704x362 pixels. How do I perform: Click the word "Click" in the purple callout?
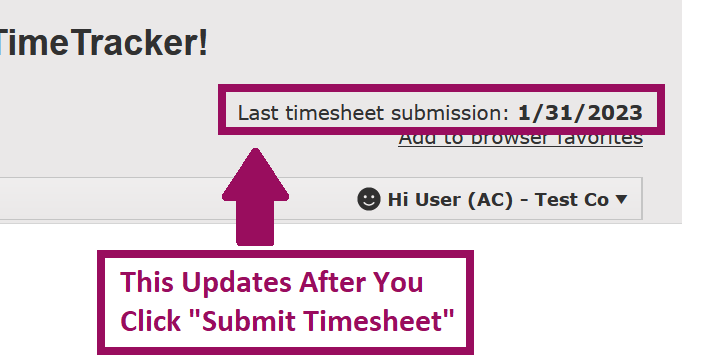[150, 321]
